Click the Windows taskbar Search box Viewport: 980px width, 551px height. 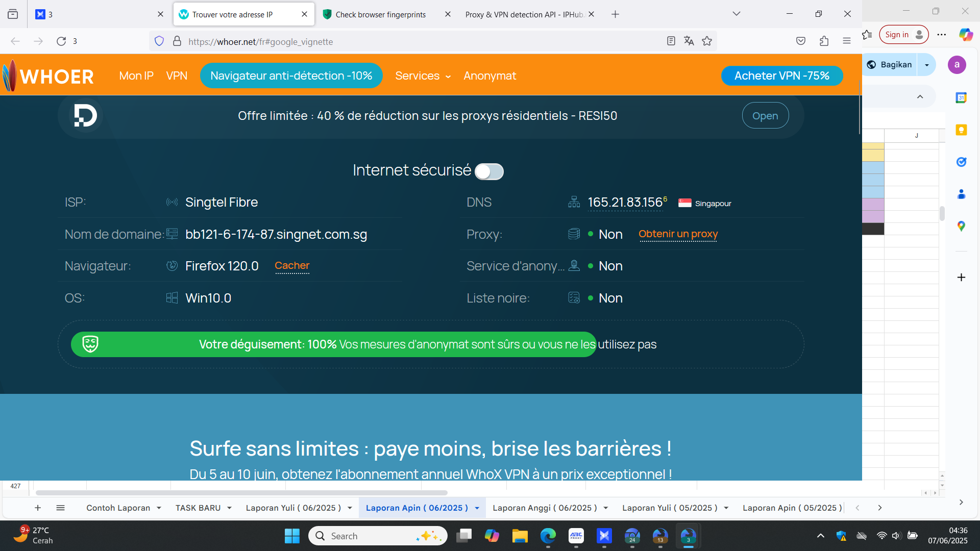[x=378, y=536]
